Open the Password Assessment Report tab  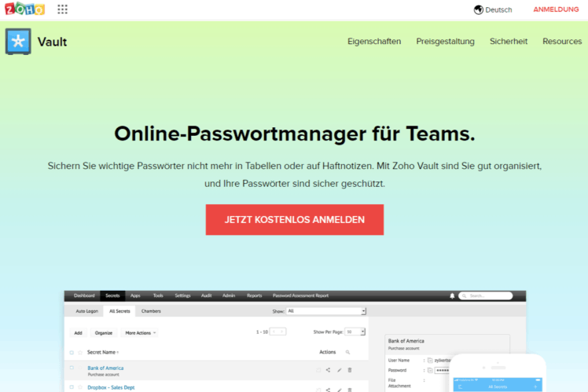[x=300, y=295]
